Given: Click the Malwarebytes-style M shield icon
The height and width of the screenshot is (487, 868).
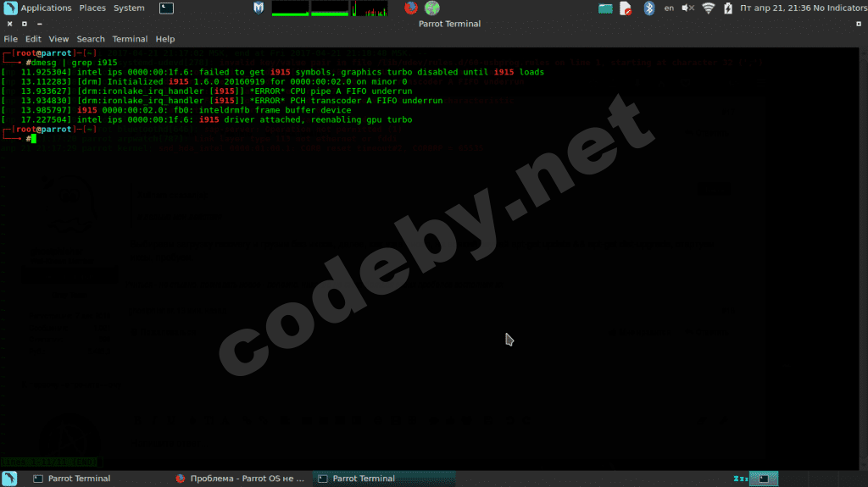Looking at the screenshot, I should click(x=259, y=8).
